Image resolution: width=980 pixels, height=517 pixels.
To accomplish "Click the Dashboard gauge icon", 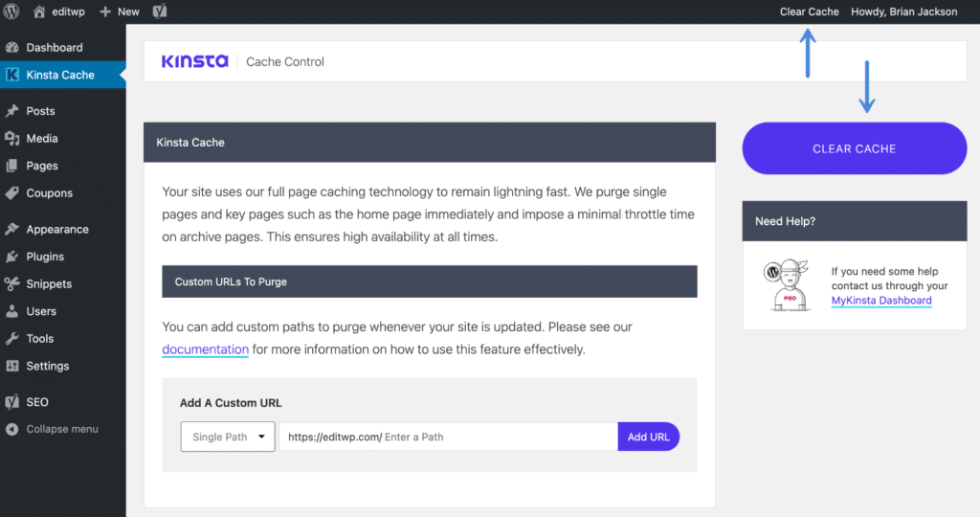I will 11,48.
